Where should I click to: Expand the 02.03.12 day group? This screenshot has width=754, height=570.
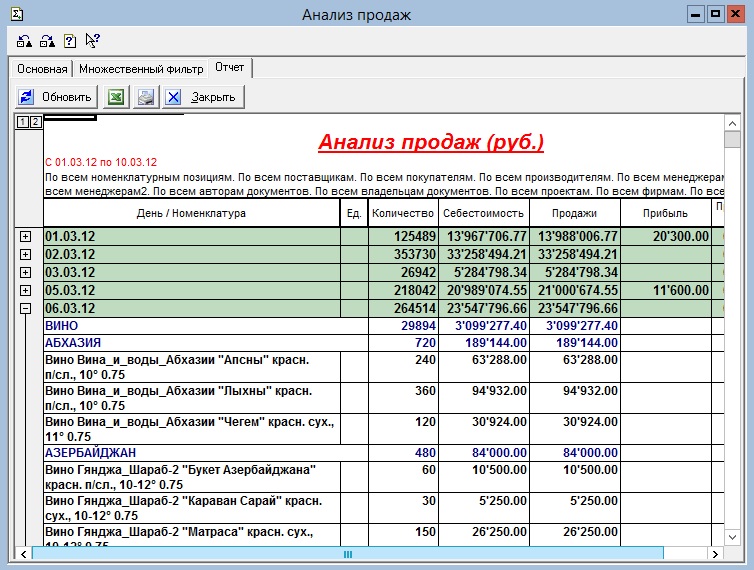[x=25, y=254]
